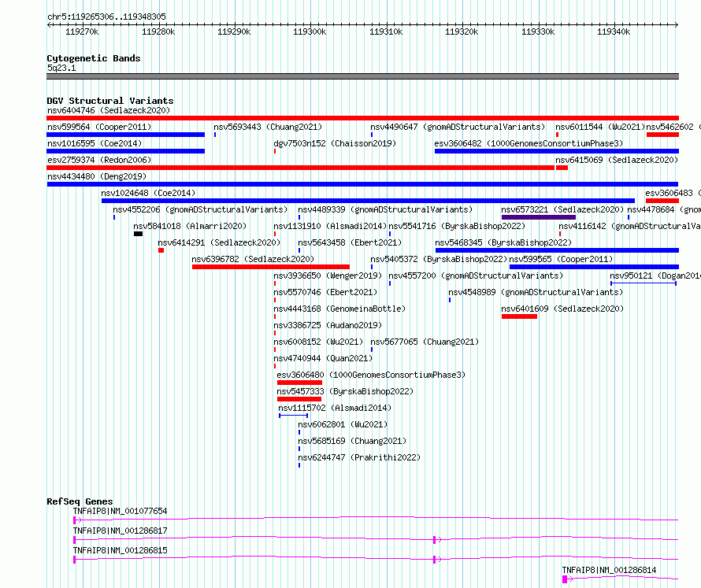The height and width of the screenshot is (588, 701).
Task: Click nsv5541716 (ByrskaBishop2022) label
Action: (x=457, y=226)
